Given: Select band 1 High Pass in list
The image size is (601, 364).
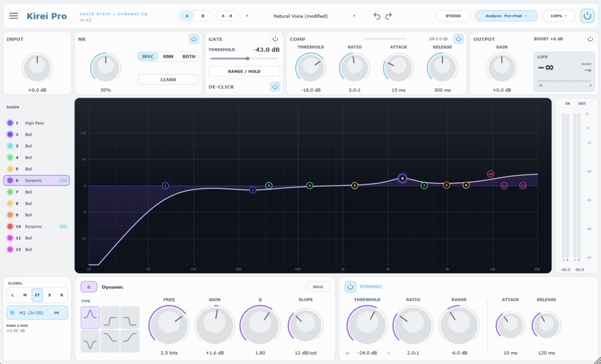Looking at the screenshot, I should [x=37, y=123].
